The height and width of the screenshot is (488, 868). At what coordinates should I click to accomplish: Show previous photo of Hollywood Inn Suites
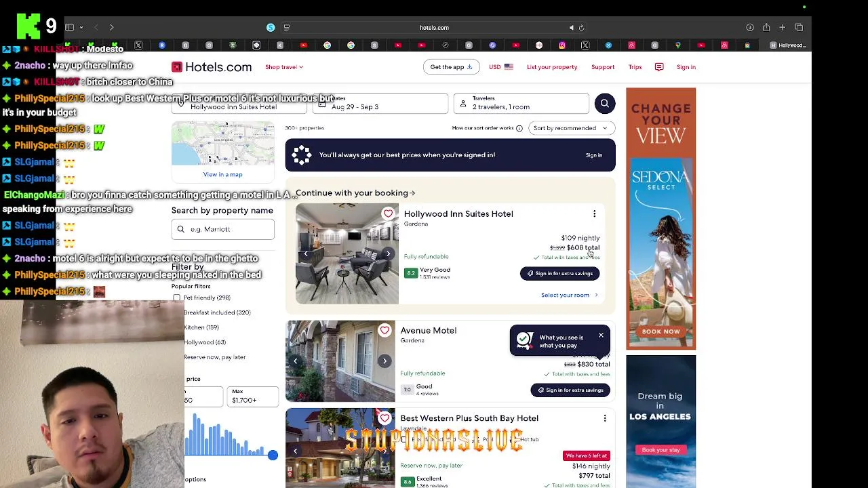pyautogui.click(x=306, y=254)
